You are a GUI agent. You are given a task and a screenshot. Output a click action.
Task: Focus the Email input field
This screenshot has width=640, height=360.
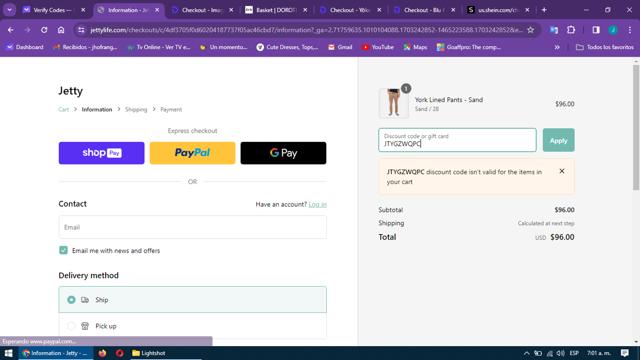pos(193,227)
